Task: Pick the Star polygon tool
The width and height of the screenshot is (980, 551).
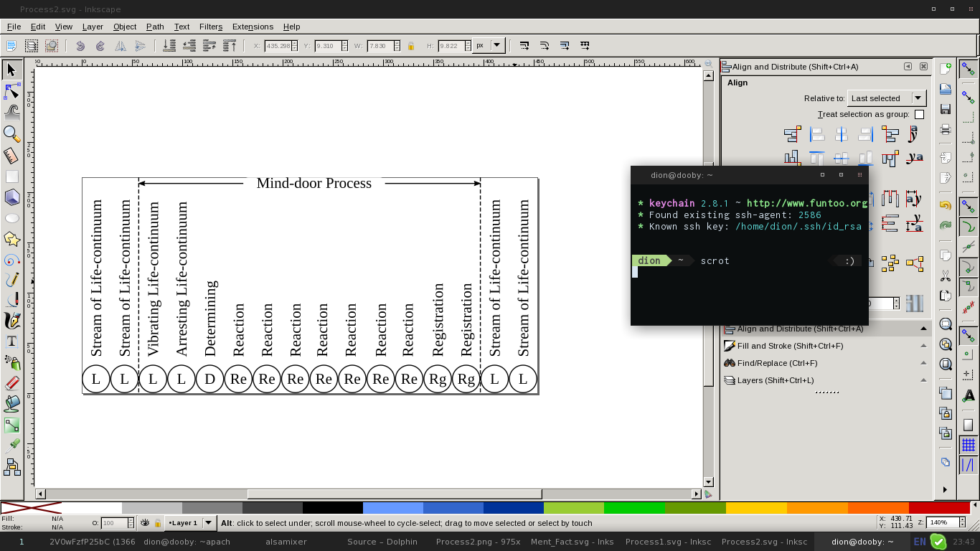Action: 11,238
